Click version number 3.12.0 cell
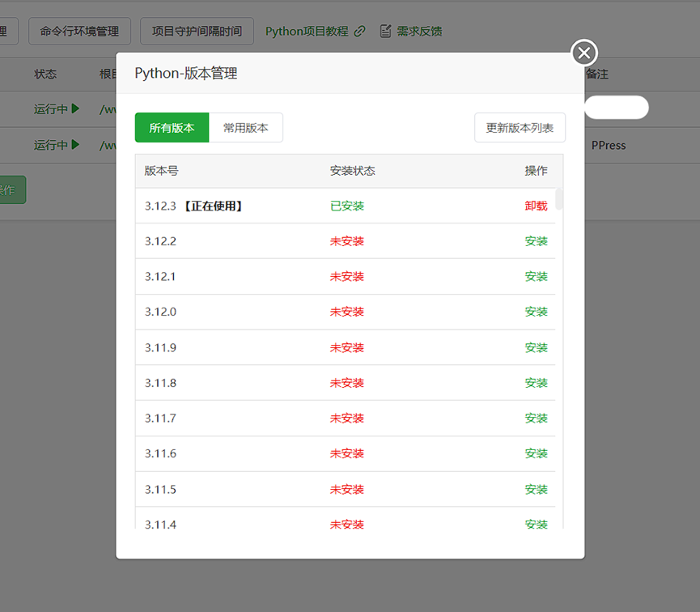This screenshot has height=612, width=700. point(160,312)
